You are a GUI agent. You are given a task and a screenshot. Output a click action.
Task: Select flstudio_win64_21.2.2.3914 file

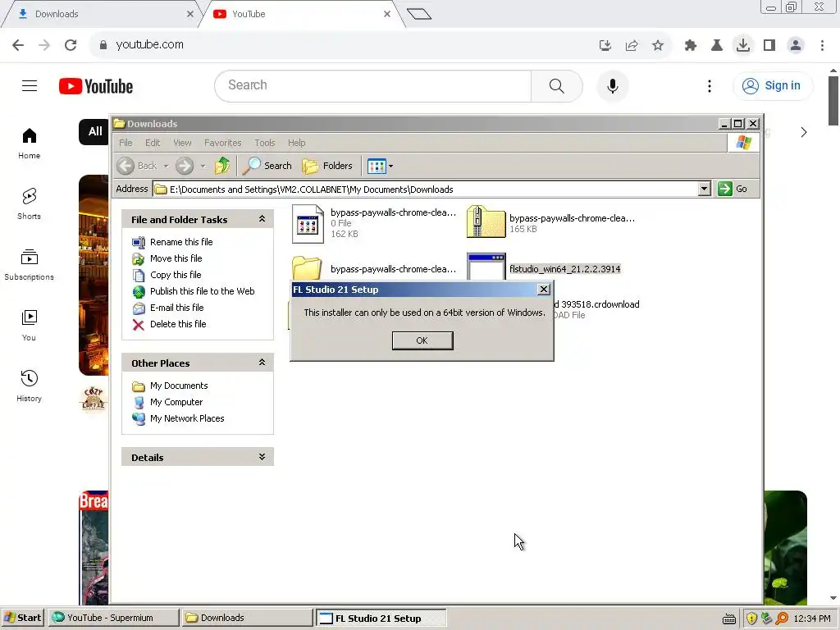pyautogui.click(x=564, y=269)
